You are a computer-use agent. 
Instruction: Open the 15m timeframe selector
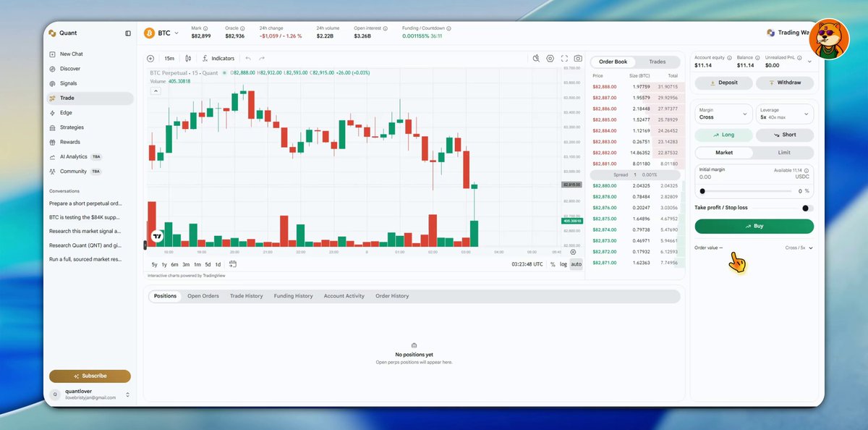click(169, 59)
